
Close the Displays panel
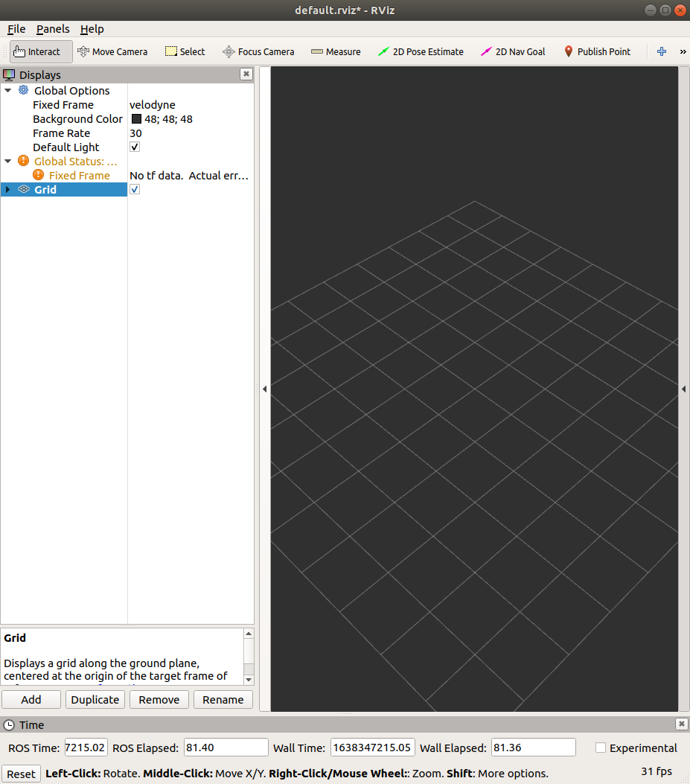[246, 74]
